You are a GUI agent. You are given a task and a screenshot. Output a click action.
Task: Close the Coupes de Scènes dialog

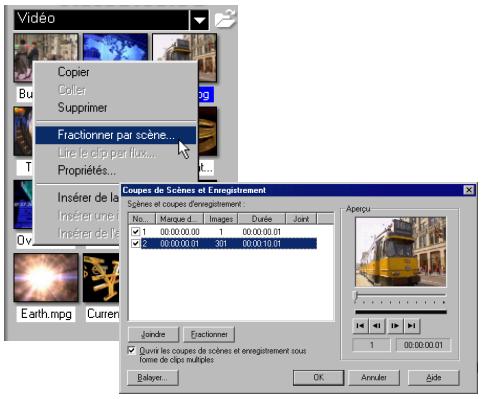point(469,190)
